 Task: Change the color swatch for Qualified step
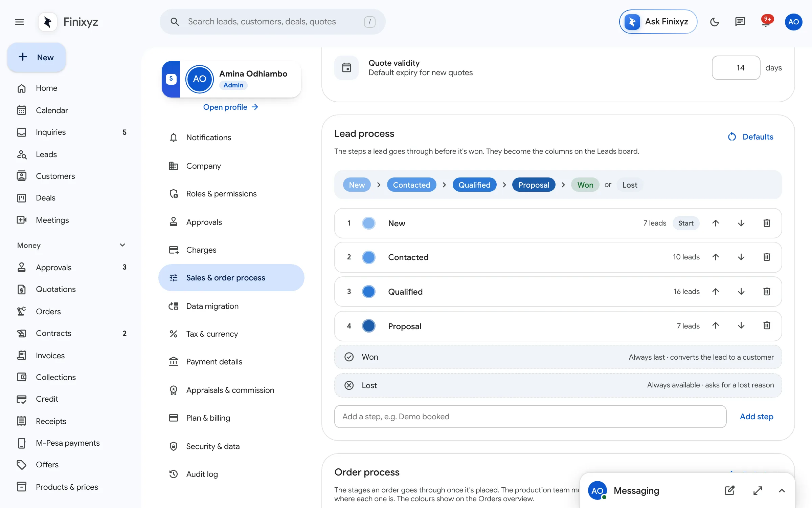(x=369, y=292)
